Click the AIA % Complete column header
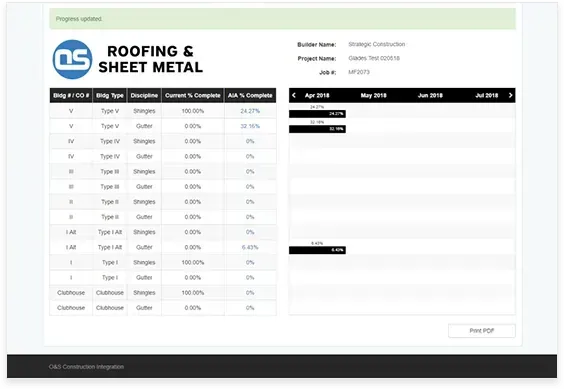The width and height of the screenshot is (564, 389). coord(250,95)
